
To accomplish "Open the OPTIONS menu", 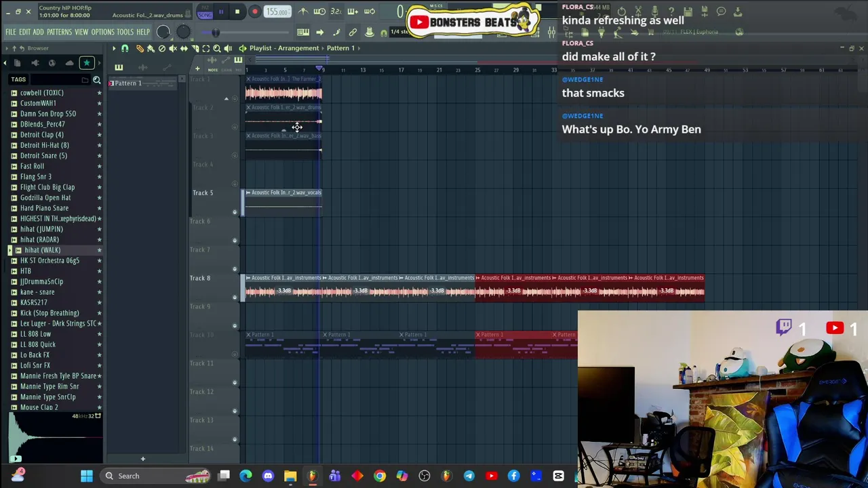I will (102, 32).
